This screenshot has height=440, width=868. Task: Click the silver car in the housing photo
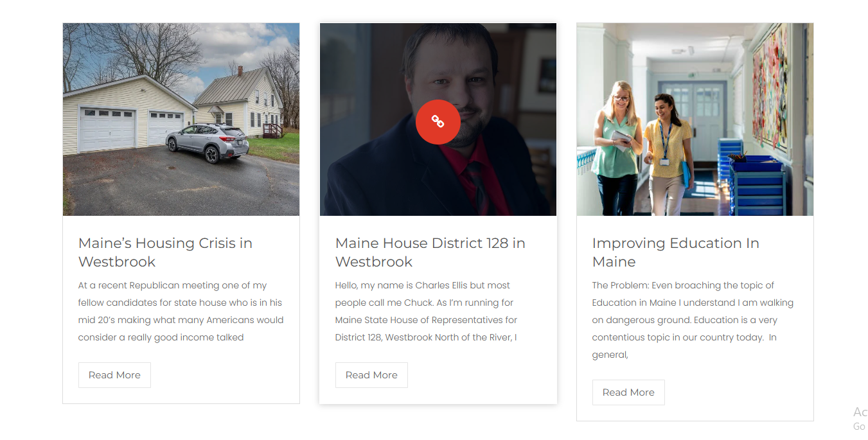[208, 142]
